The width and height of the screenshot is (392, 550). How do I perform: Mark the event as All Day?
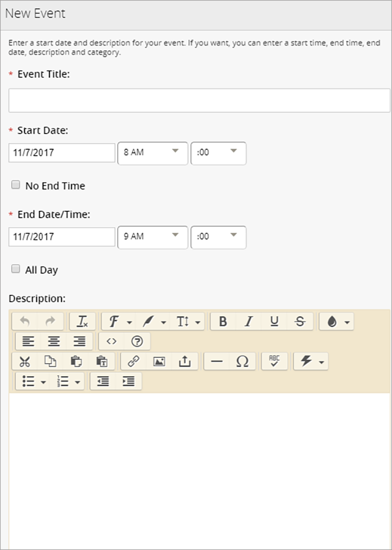(15, 268)
